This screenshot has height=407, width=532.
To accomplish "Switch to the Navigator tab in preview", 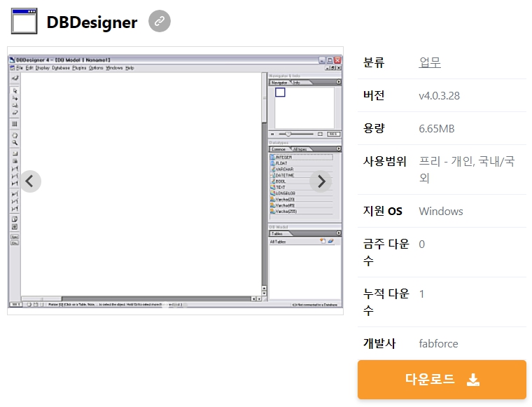I will [279, 83].
